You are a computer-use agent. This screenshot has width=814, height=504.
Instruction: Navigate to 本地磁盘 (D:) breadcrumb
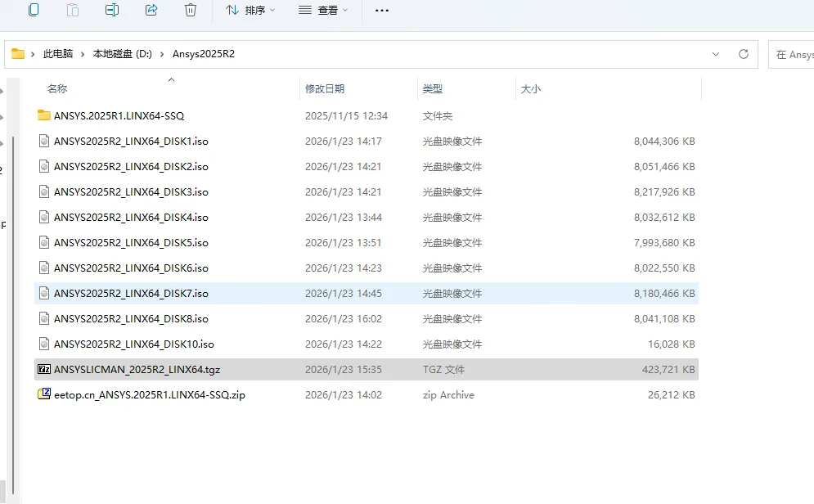[x=122, y=54]
